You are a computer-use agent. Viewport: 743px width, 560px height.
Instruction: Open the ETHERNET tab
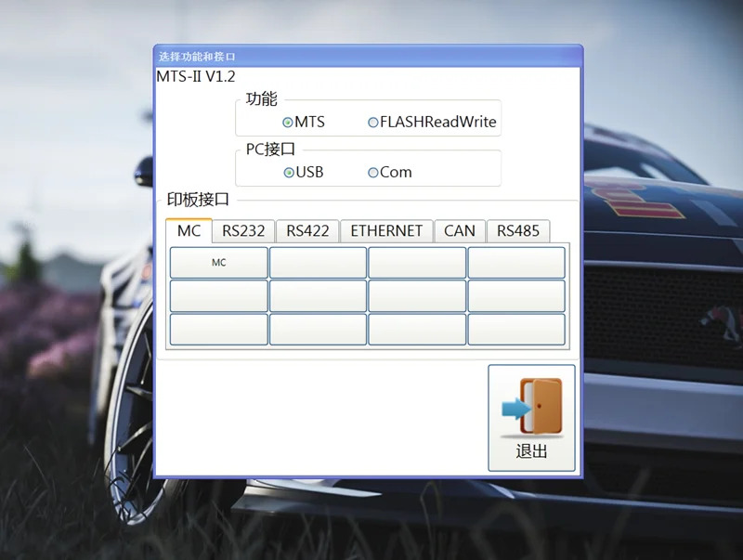pyautogui.click(x=386, y=231)
